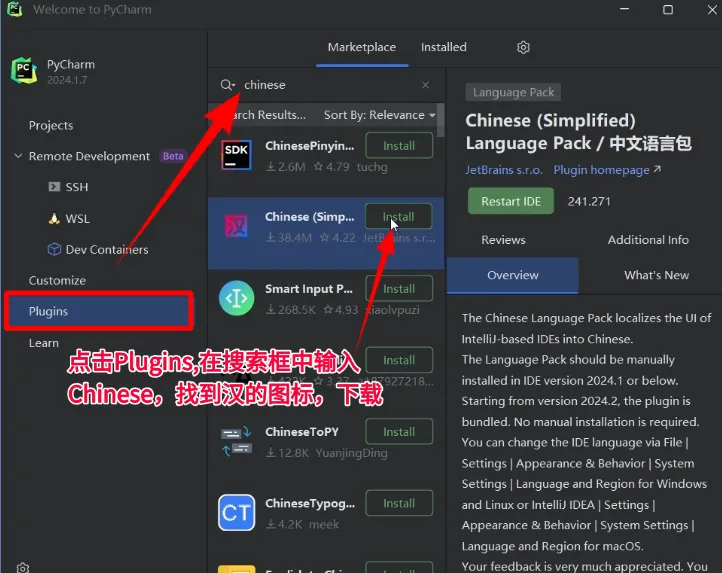
Task: Collapse the Remote Development section
Action: click(18, 156)
